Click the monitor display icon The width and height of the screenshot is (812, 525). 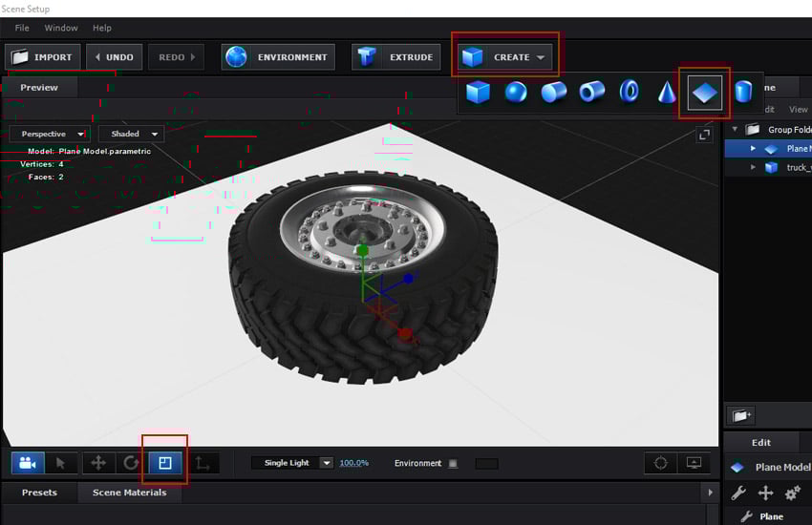coord(694,462)
